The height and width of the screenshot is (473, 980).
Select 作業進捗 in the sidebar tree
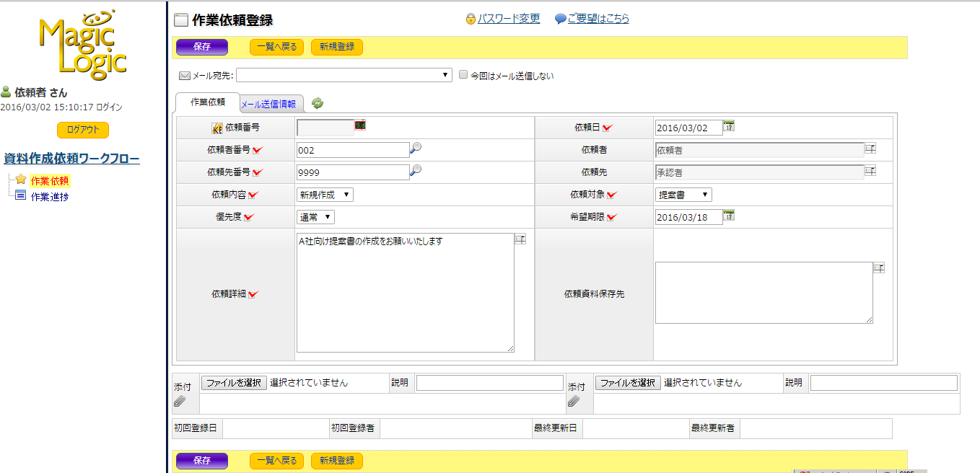[50, 196]
